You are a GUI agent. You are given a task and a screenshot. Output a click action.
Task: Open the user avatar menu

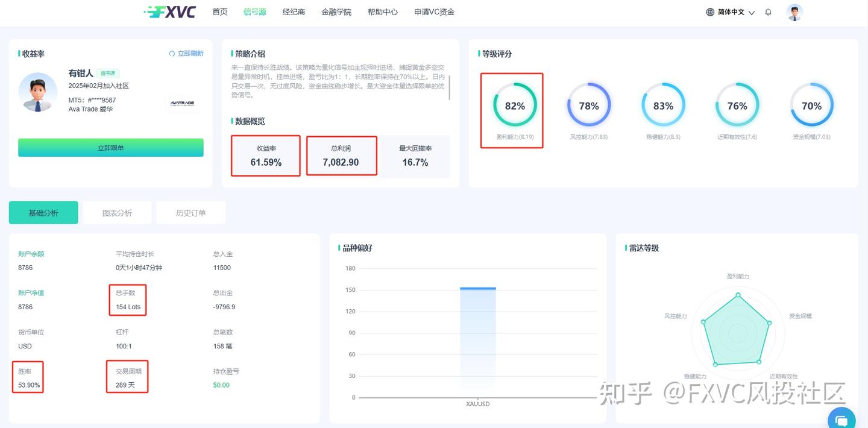pos(794,12)
